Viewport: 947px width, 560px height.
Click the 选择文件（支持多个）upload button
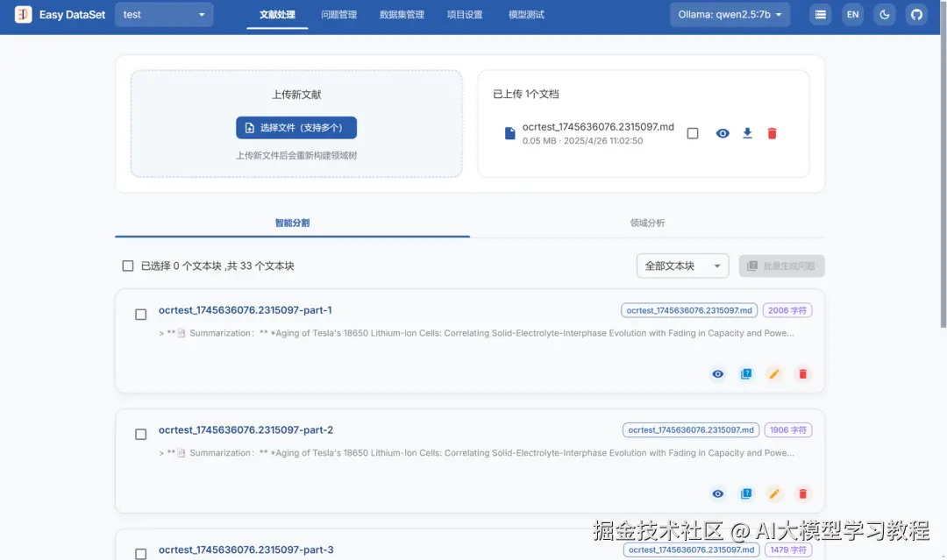(x=296, y=127)
